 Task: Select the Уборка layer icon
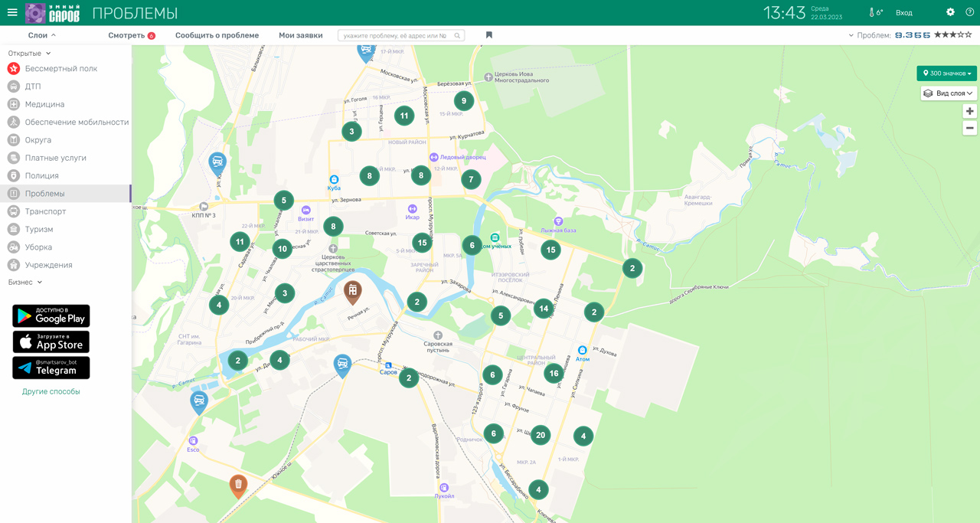[13, 247]
